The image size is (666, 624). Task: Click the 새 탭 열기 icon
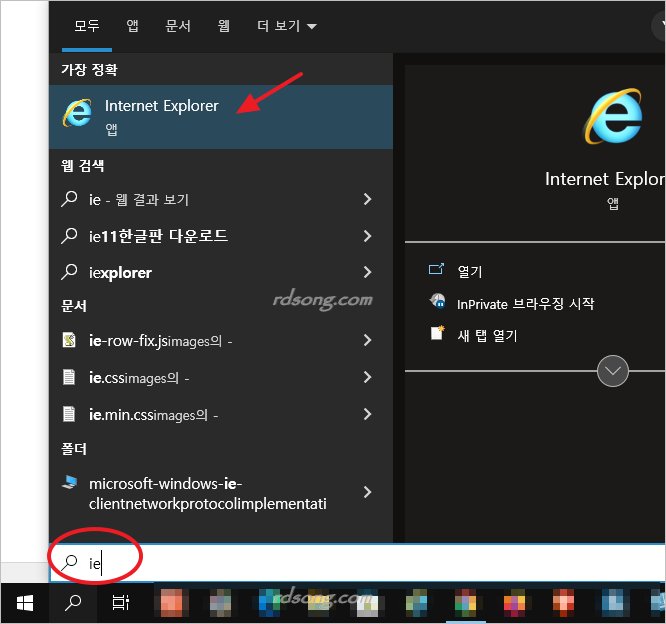tap(437, 333)
